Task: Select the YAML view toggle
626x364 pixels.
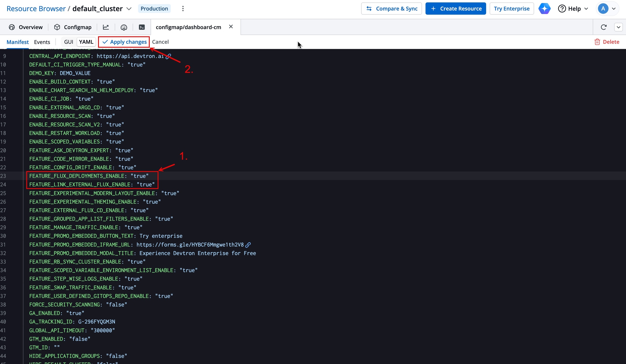Action: [x=86, y=42]
